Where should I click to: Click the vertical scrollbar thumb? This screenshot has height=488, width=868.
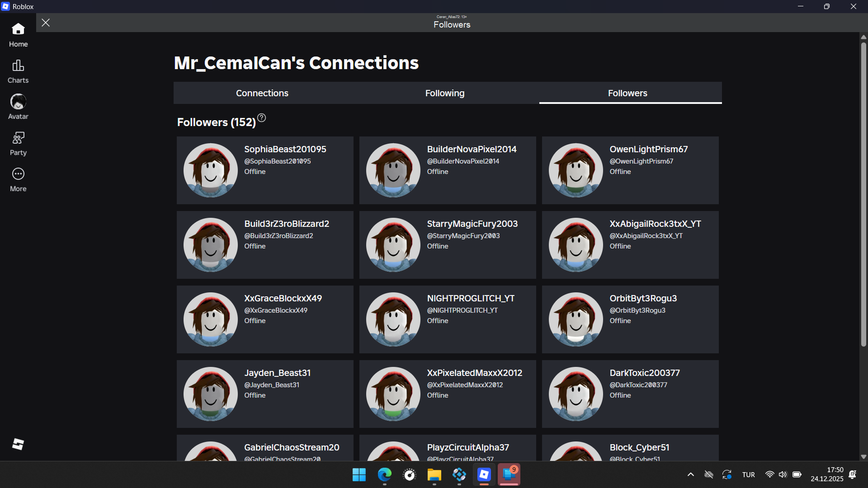click(x=863, y=194)
